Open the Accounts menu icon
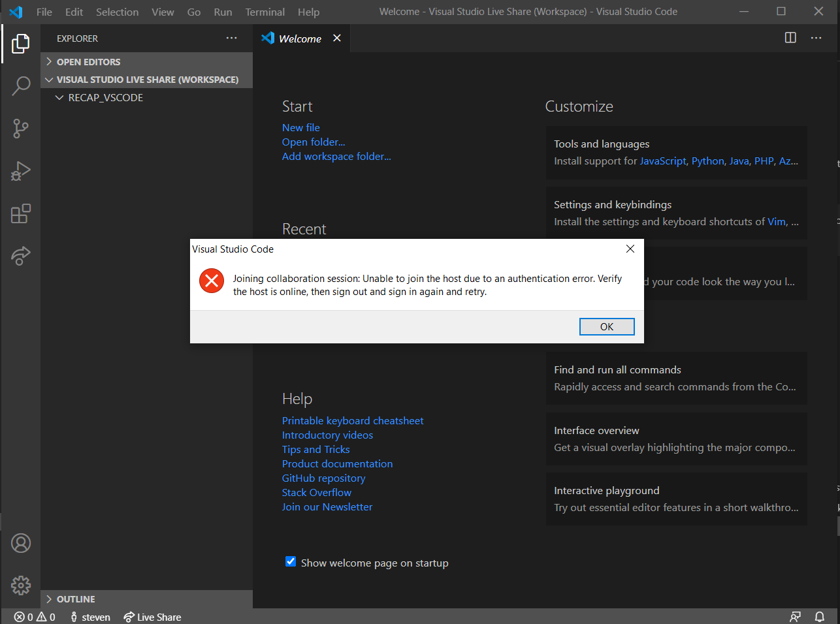Screen dimensions: 840x624 [21, 543]
